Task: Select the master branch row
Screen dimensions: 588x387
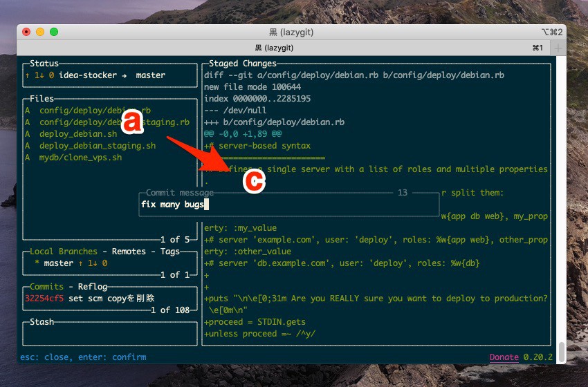Action: tap(110, 263)
